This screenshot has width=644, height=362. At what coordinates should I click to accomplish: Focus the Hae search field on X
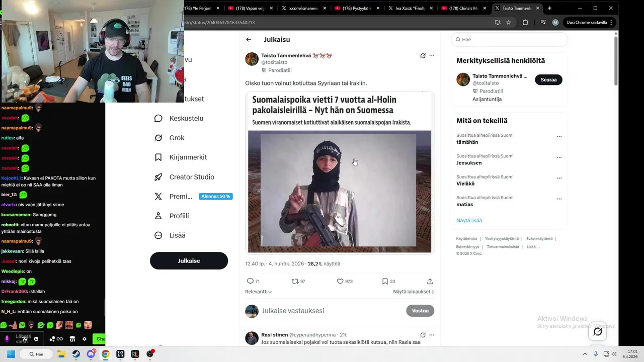click(509, 39)
